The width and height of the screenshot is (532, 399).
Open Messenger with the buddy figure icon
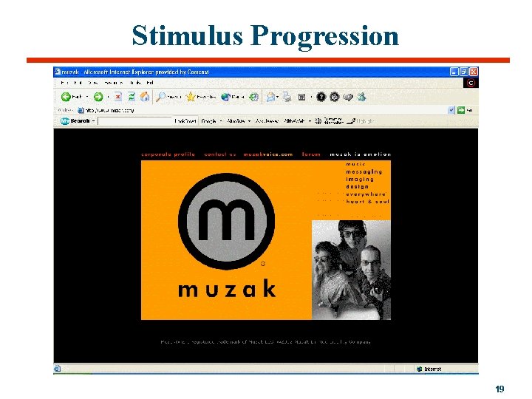click(x=361, y=98)
